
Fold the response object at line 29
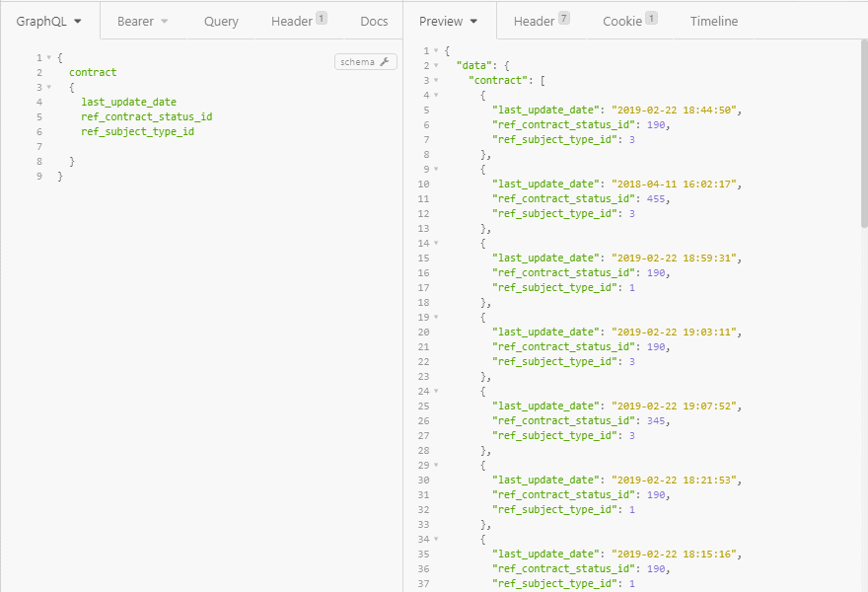coord(436,465)
